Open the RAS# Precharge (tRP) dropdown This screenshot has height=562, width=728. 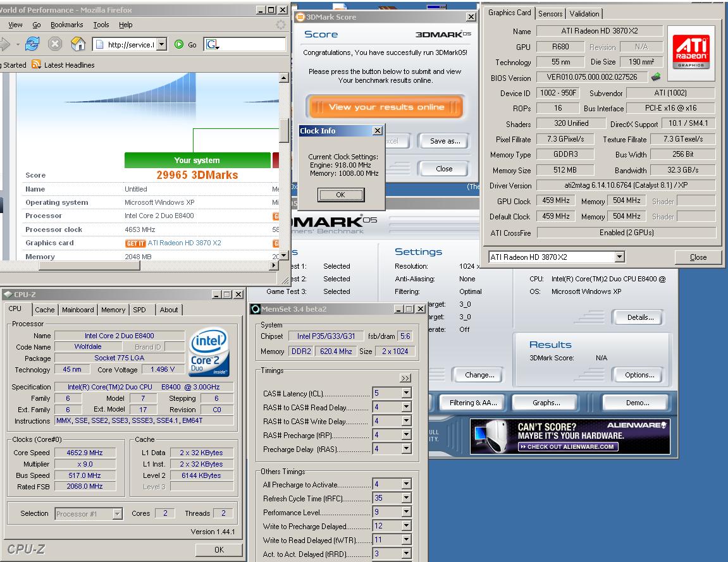(x=406, y=435)
